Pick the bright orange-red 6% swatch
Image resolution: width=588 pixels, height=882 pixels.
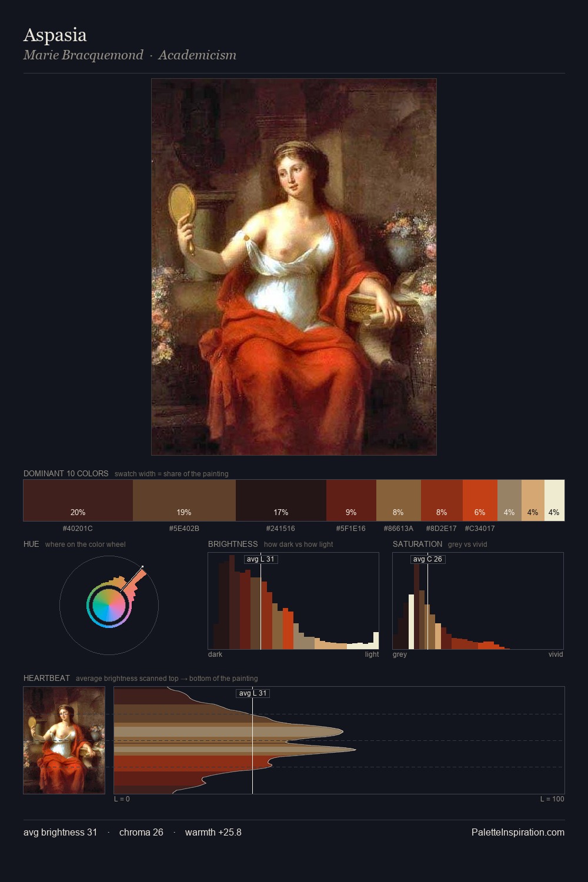(x=480, y=500)
